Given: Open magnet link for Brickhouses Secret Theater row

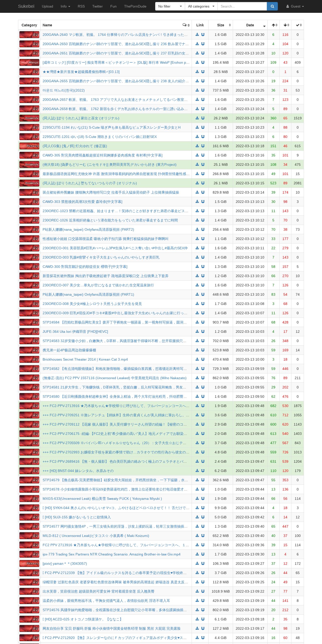Looking at the screenshot, I should coord(203,359).
